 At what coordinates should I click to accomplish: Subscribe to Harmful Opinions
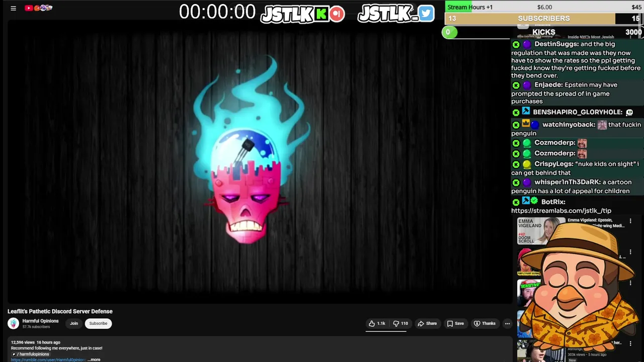pyautogui.click(x=98, y=323)
